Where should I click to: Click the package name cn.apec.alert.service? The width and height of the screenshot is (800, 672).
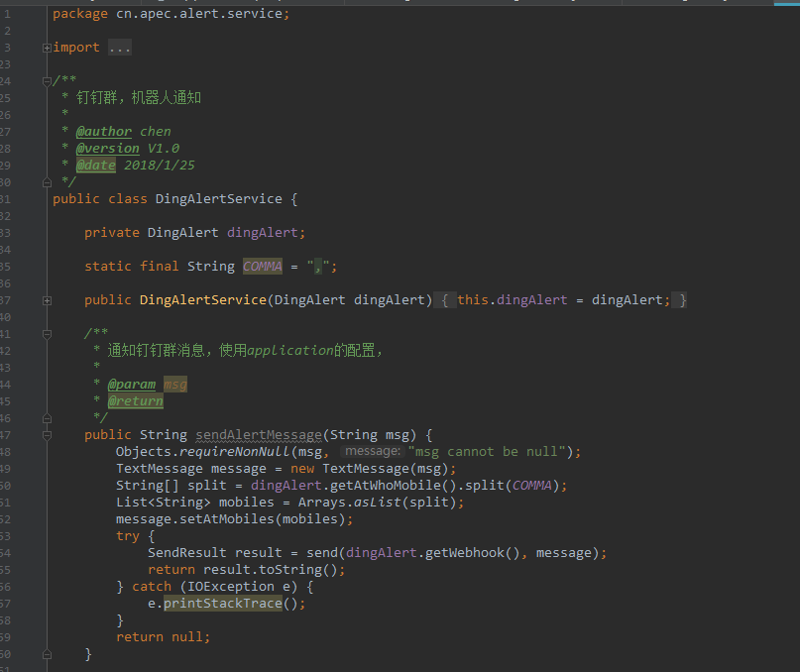coord(196,13)
